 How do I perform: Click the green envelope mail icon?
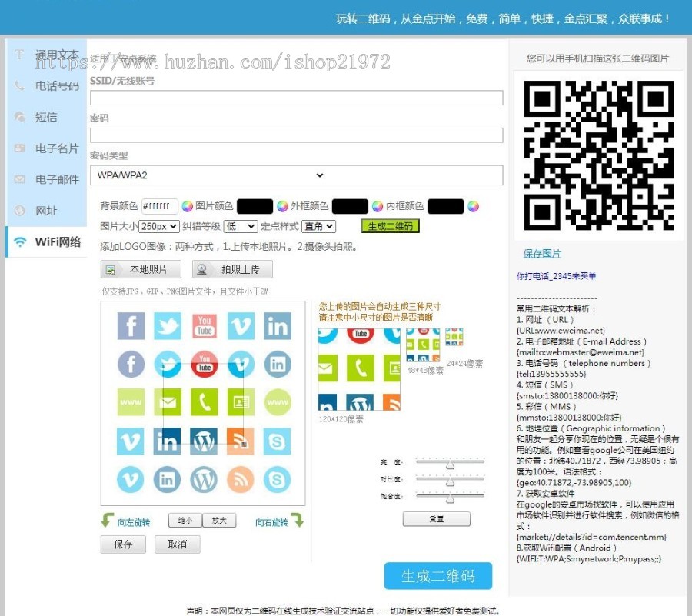(x=168, y=402)
